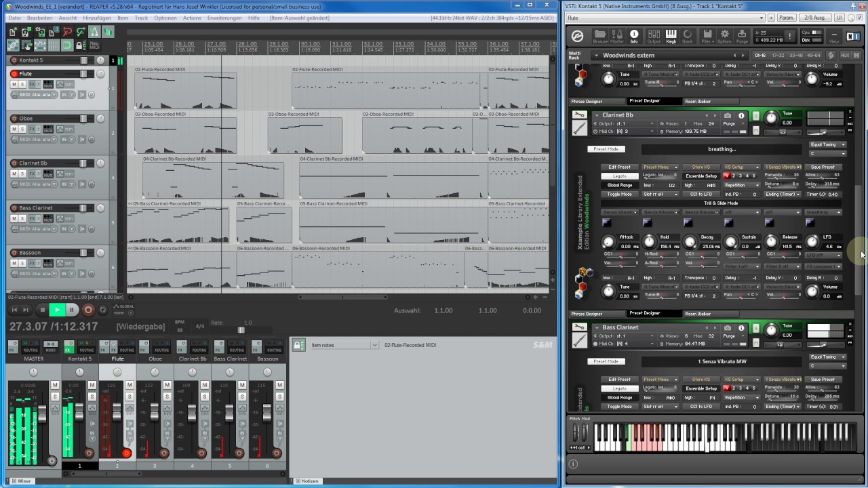Mute the Oboe track in track panel
Screen dimensions: 868x488
[14, 129]
